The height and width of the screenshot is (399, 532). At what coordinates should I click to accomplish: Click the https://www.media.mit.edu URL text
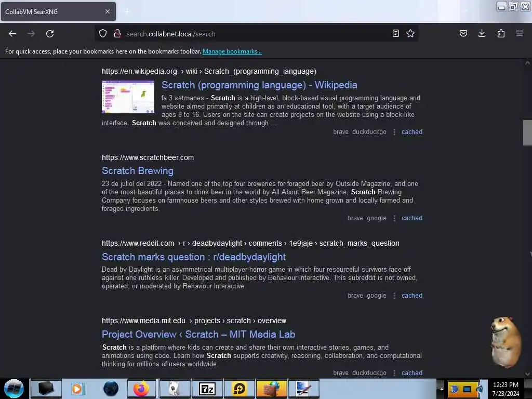[x=143, y=321]
